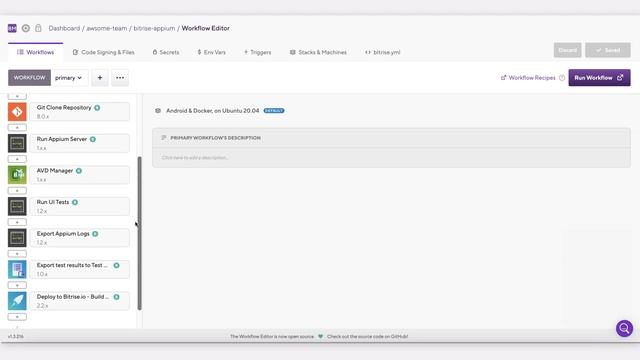Select the Export Appium Logs step icon
This screenshot has height=360, width=640.
point(17,238)
